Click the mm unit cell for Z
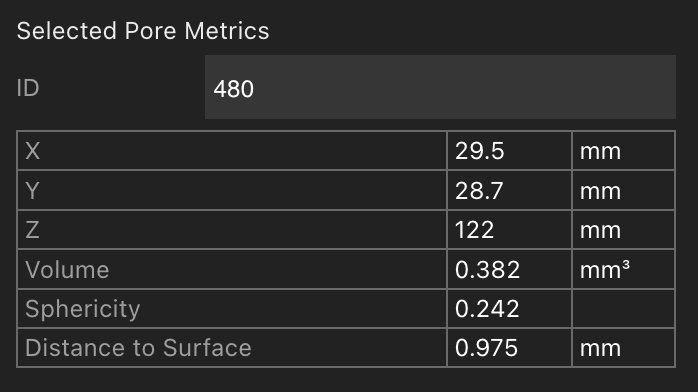The width and height of the screenshot is (698, 392). click(623, 230)
